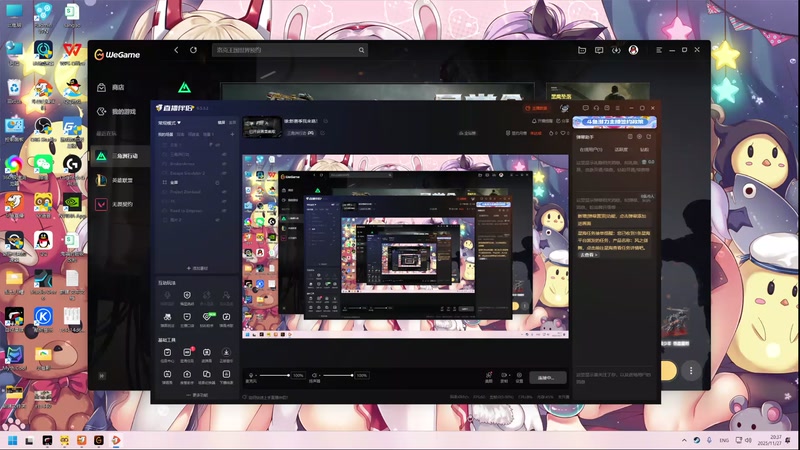The height and width of the screenshot is (450, 800).
Task: Collapse the WeGame sidebar with bottom-left arrow icon
Action: 102,376
